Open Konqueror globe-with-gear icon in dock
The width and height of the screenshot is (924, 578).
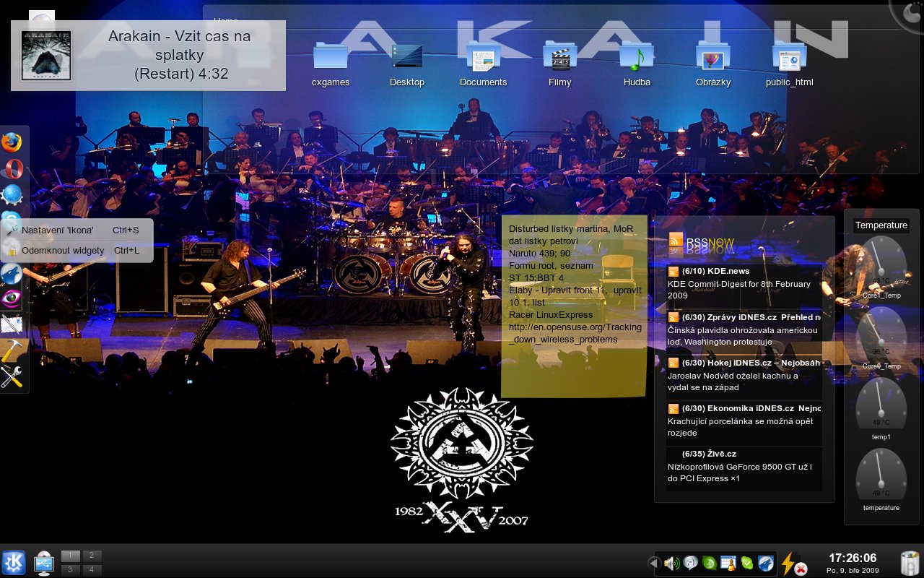click(12, 194)
